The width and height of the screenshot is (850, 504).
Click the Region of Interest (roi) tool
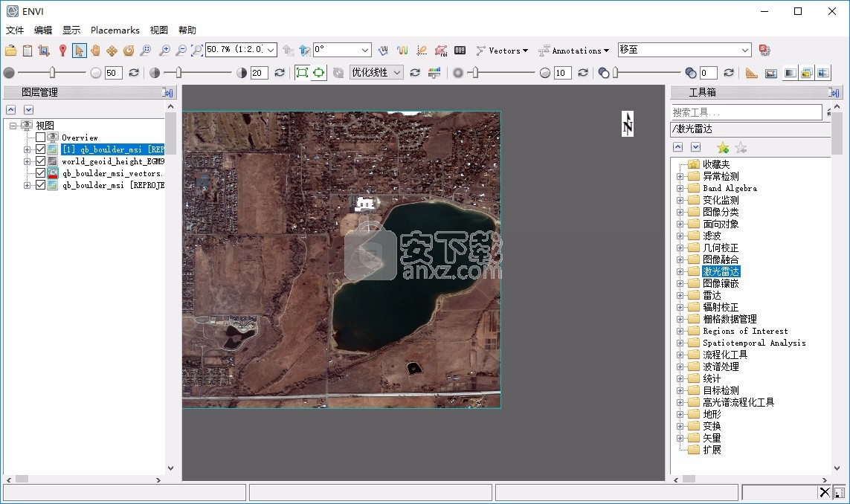tap(441, 51)
